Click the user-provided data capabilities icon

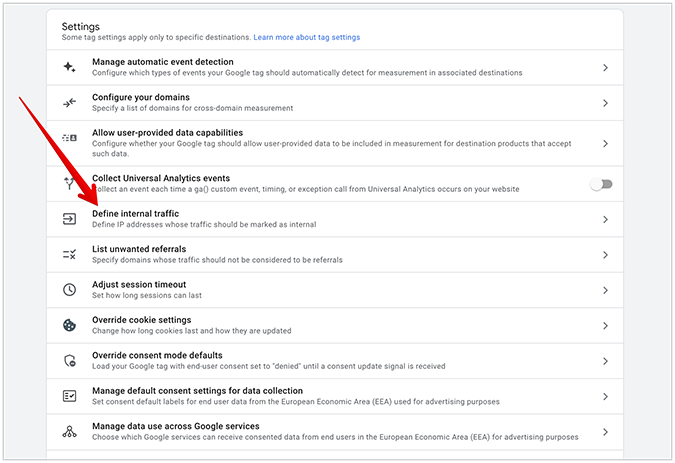tap(69, 138)
